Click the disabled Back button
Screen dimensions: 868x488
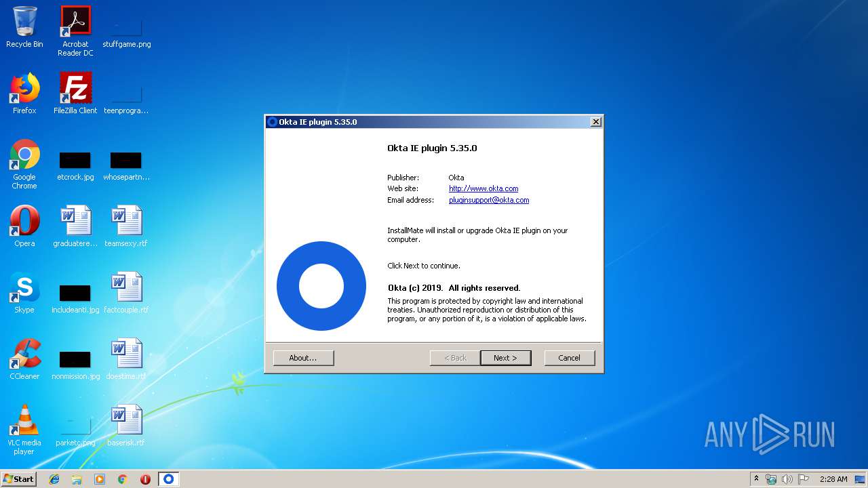[455, 358]
